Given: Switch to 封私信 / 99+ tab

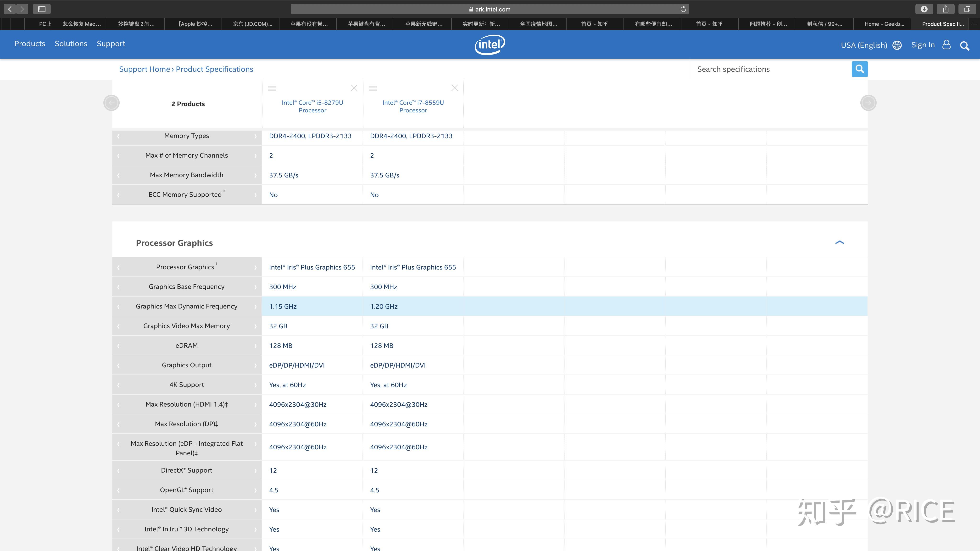Looking at the screenshot, I should [824, 24].
